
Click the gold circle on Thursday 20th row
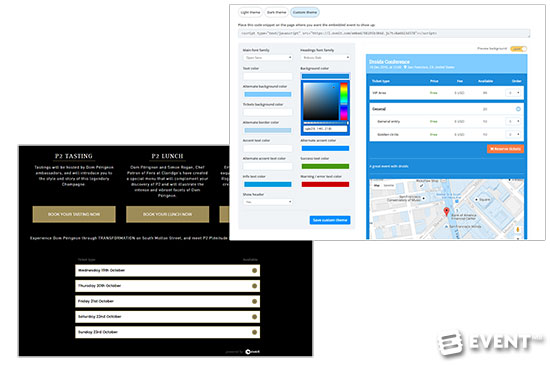coord(254,286)
